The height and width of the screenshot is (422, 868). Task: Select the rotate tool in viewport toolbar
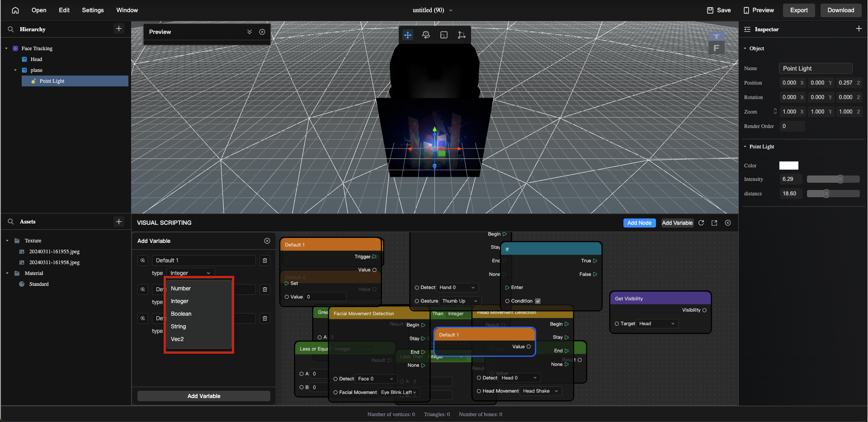426,35
